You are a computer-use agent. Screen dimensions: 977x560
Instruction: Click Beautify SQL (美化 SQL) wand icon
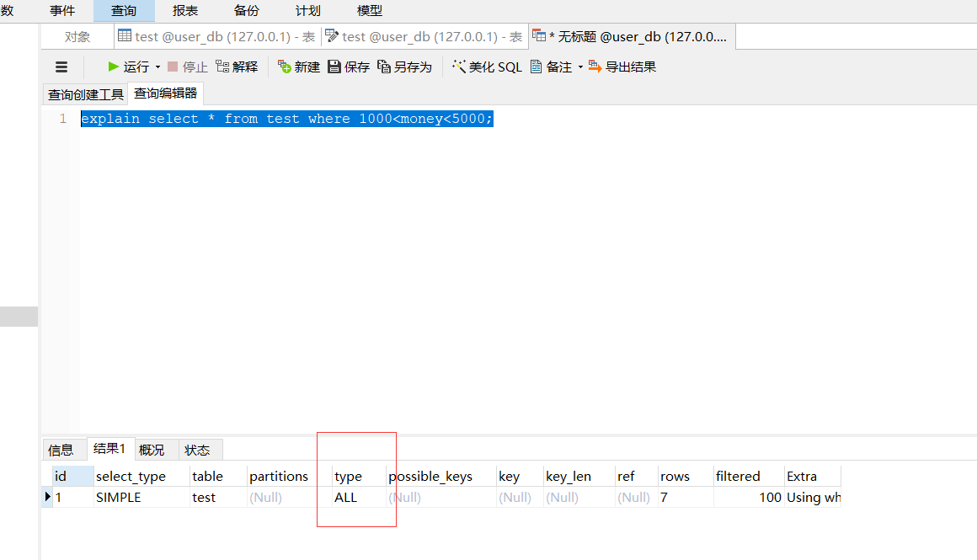point(458,67)
